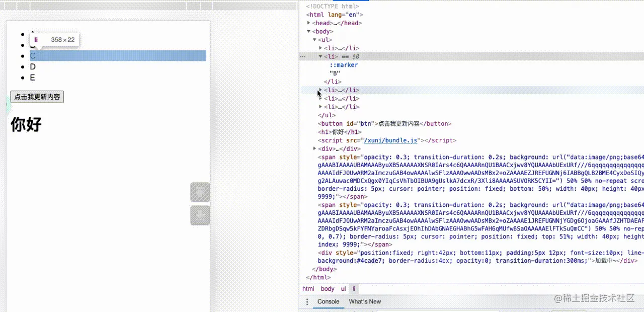Click the closing </li> tag row
Viewport: 644px width, 312px height.
coord(333,82)
